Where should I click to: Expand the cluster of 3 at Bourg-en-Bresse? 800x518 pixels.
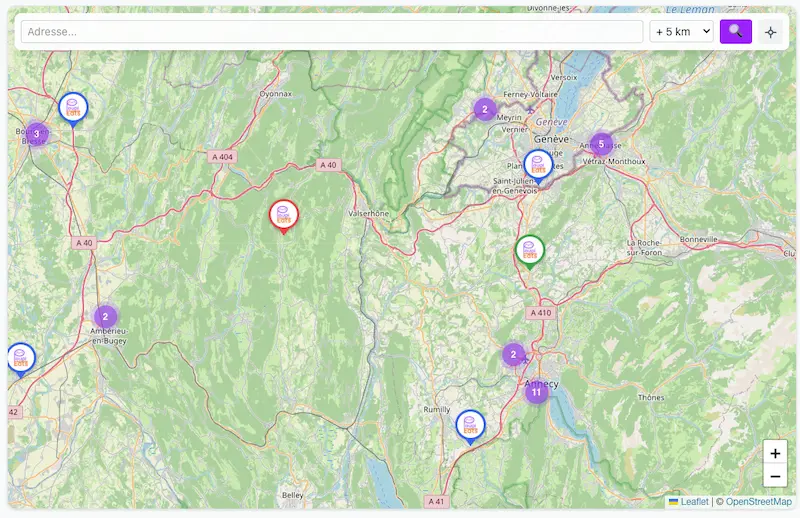click(36, 134)
